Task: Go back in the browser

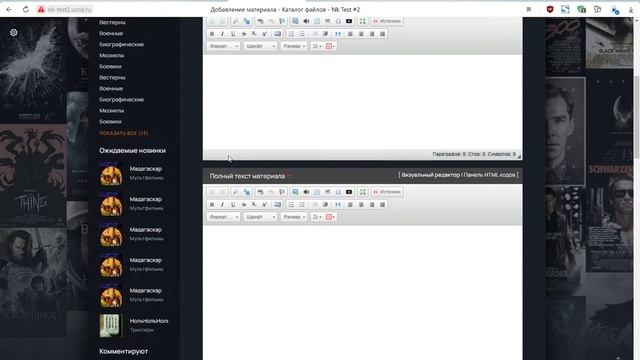Action: pyautogui.click(x=9, y=9)
